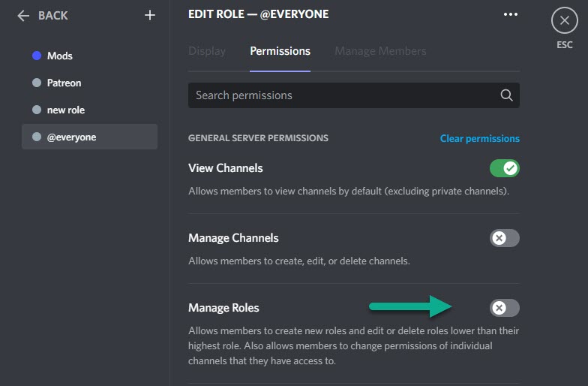Click the Manage Roles description text
Screen dimensions: 588x386
point(354,345)
